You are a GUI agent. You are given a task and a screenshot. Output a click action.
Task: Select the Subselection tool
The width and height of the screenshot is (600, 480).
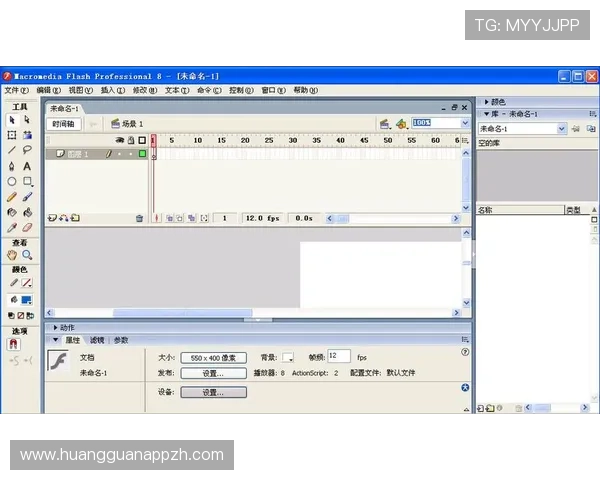click(x=27, y=120)
